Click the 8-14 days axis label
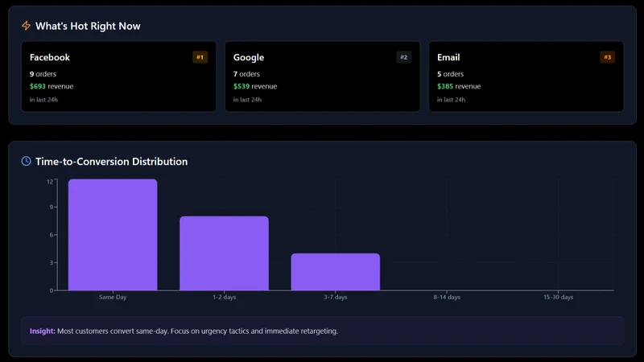This screenshot has width=644, height=362. point(447,297)
